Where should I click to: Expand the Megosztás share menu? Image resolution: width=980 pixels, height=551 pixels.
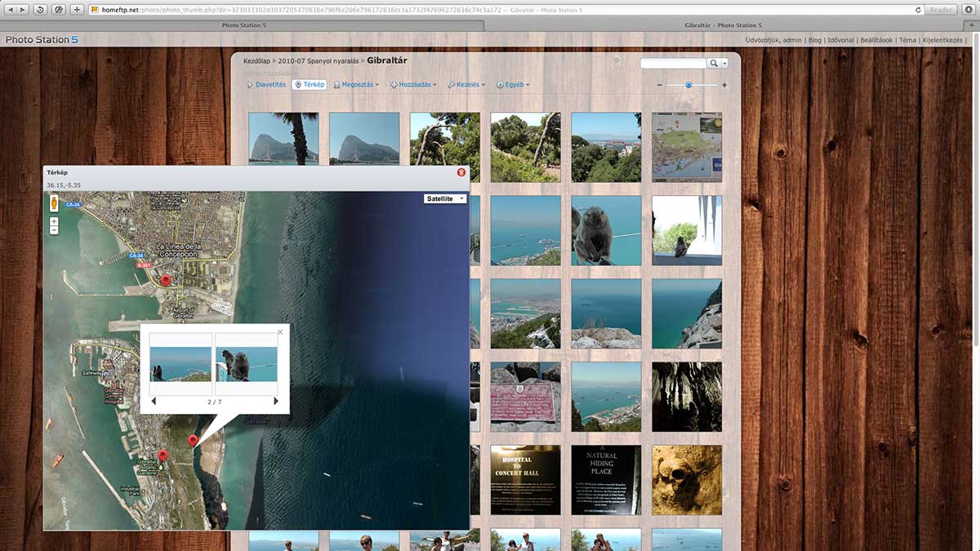(x=356, y=85)
